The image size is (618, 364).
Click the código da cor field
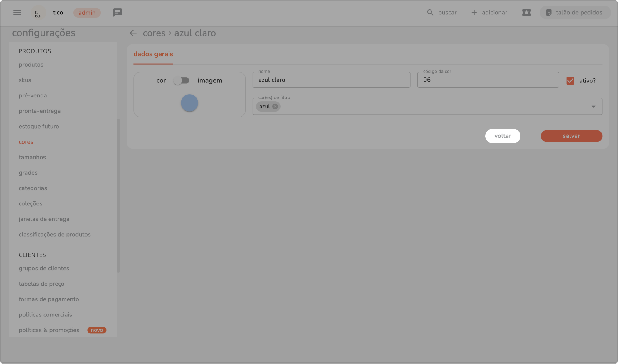point(488,80)
